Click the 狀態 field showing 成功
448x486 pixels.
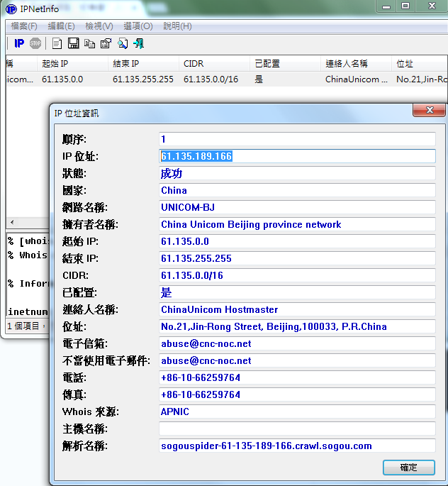coord(297,173)
